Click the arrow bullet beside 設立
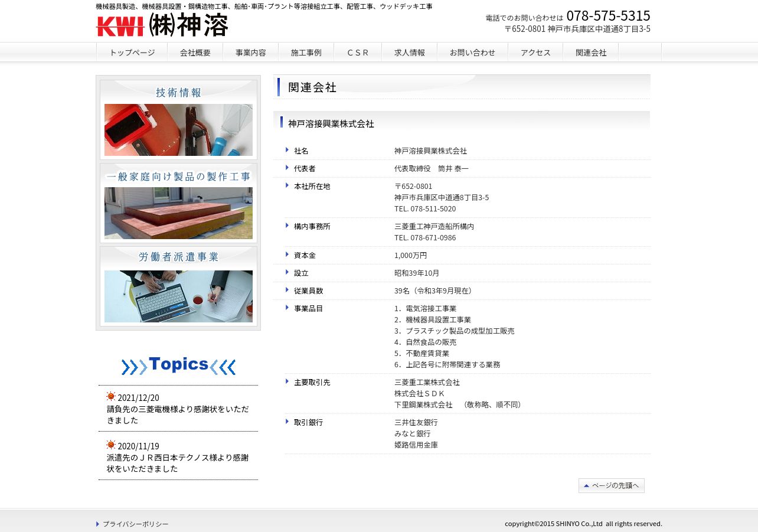Viewport: 758px width, 532px height. click(x=287, y=272)
